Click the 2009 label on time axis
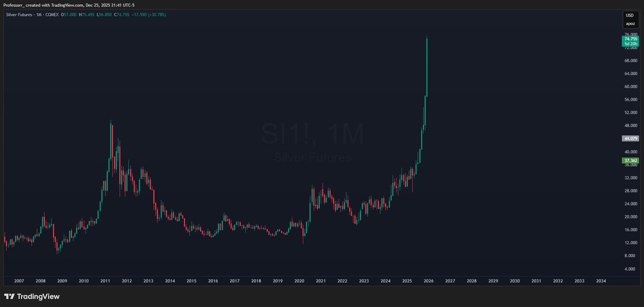Image resolution: width=644 pixels, height=307 pixels. [62, 281]
